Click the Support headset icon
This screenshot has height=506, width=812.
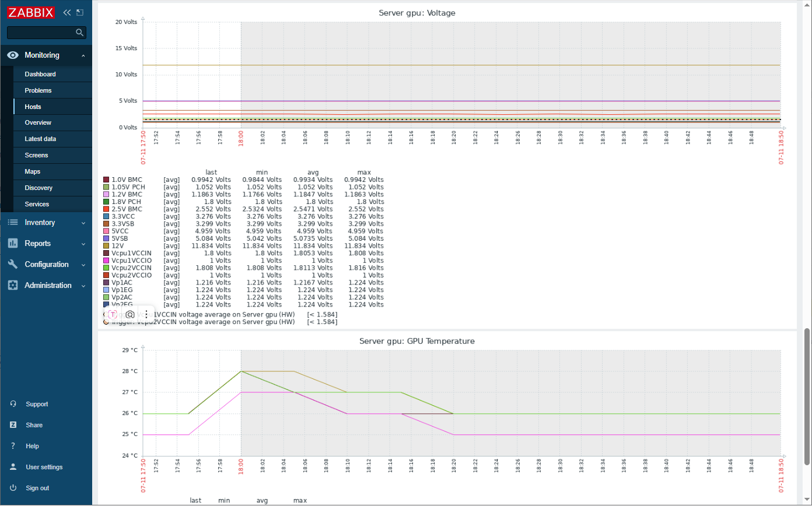[13, 405]
